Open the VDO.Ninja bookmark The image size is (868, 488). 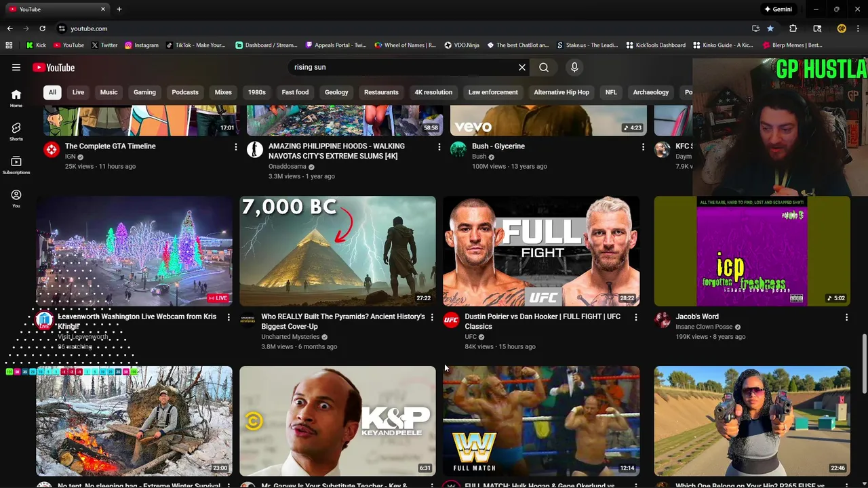pyautogui.click(x=462, y=45)
